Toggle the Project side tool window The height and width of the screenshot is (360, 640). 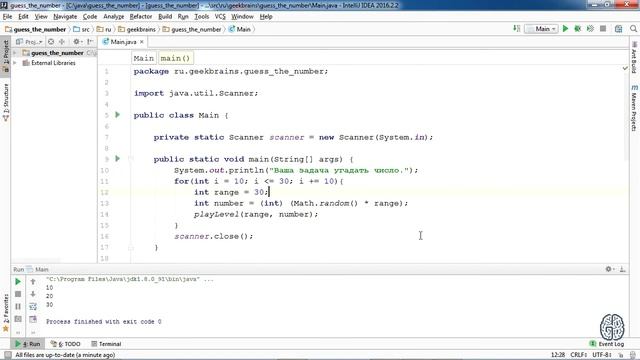[5, 56]
